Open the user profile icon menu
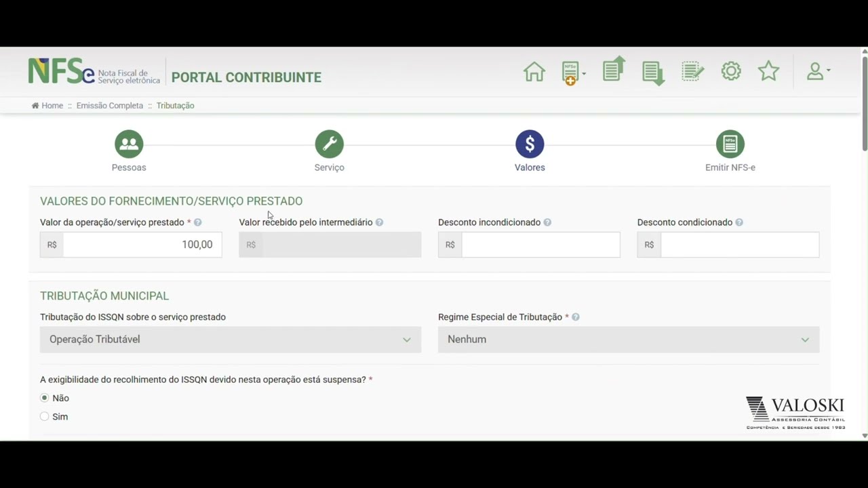868x488 pixels. (x=818, y=71)
